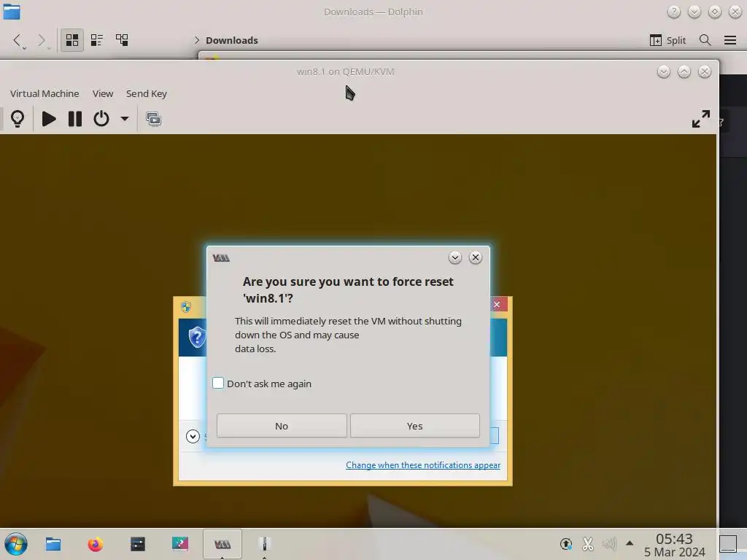Click the dialog's collapse chevron button
The image size is (747, 560).
pos(455,257)
